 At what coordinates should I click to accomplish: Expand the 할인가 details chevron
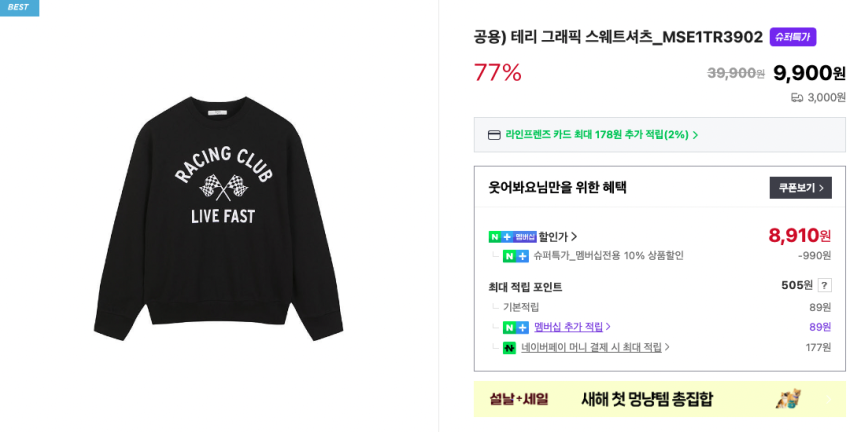pyautogui.click(x=574, y=237)
